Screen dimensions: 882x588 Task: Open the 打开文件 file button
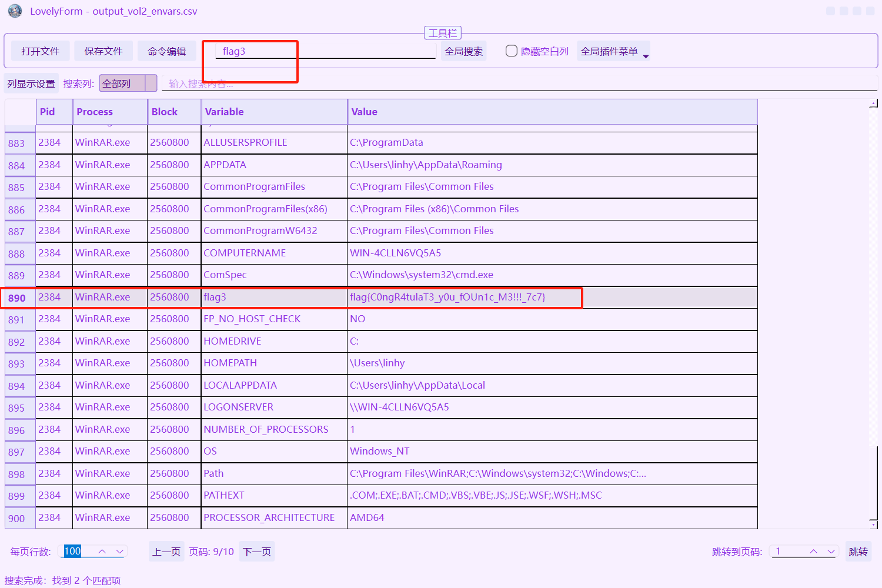40,51
